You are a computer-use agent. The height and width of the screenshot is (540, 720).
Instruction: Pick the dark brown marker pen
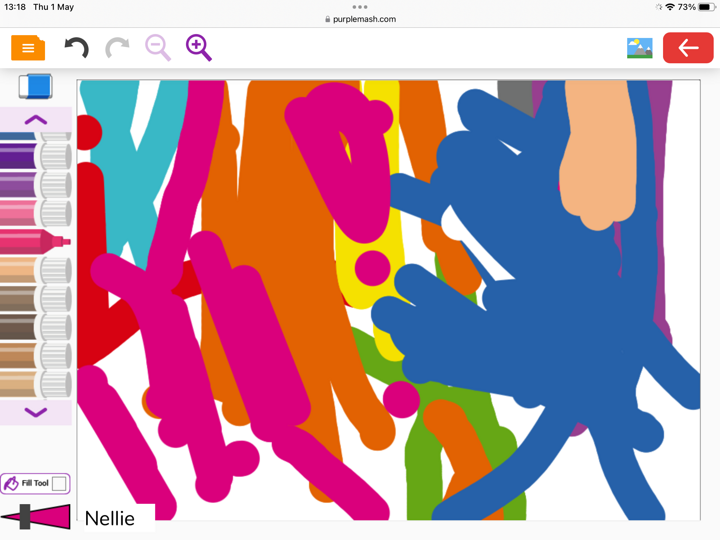point(36,327)
